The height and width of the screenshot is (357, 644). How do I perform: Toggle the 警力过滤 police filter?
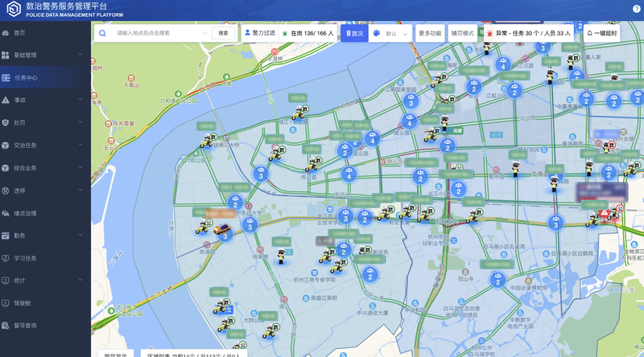(260, 33)
